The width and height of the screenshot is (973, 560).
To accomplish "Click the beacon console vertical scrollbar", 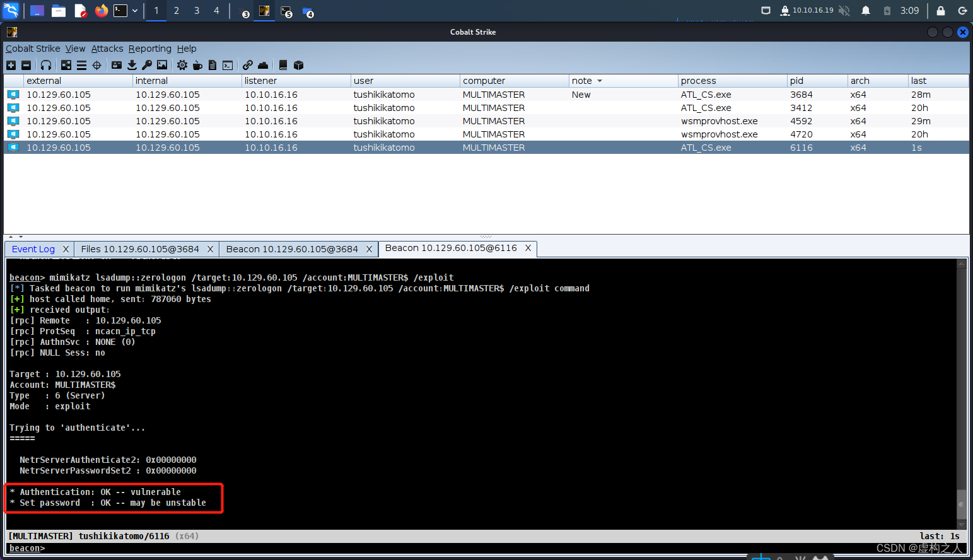I will (962, 394).
